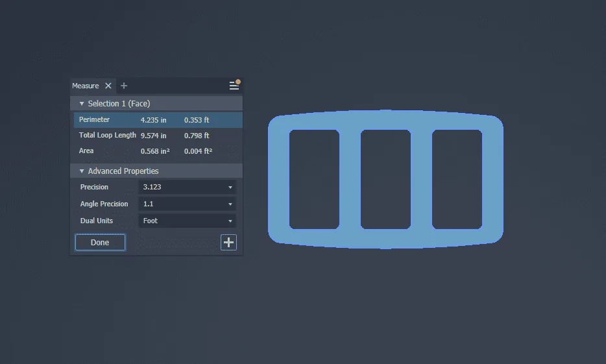
Task: Select the Measure tab
Action: 86,86
